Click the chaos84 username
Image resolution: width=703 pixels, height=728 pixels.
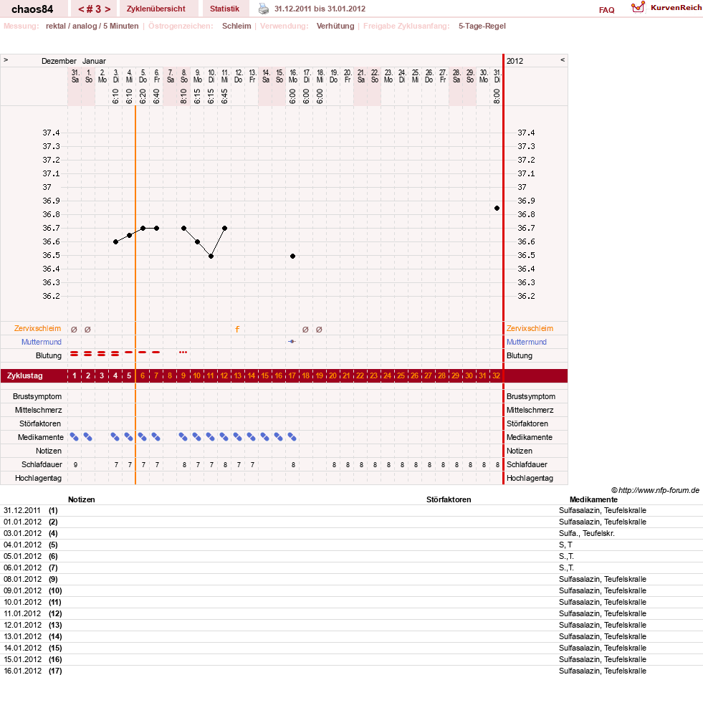pyautogui.click(x=32, y=9)
